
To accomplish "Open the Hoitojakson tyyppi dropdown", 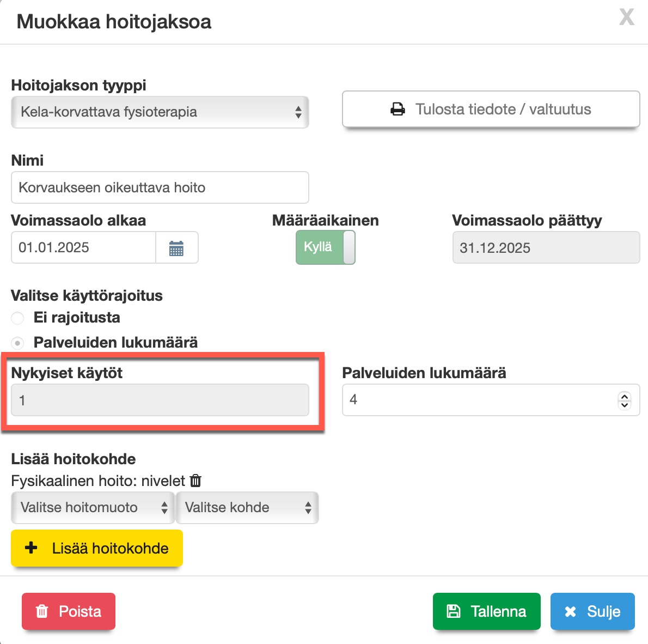I will 160,112.
